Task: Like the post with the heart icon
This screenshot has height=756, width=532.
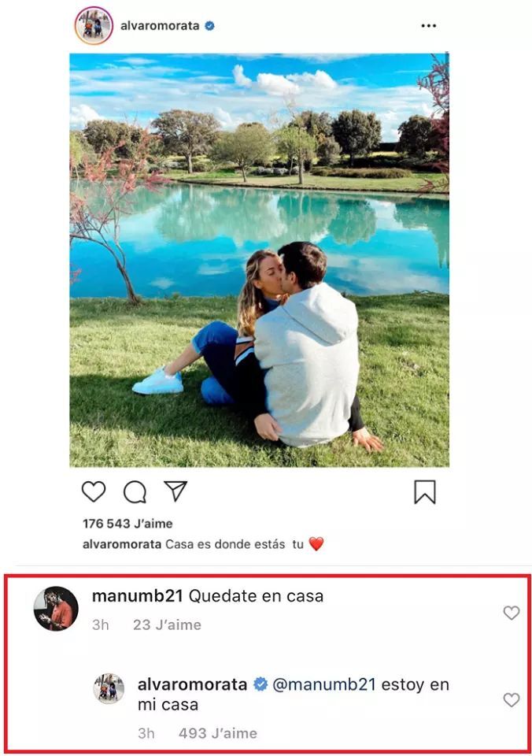Action: coord(94,491)
